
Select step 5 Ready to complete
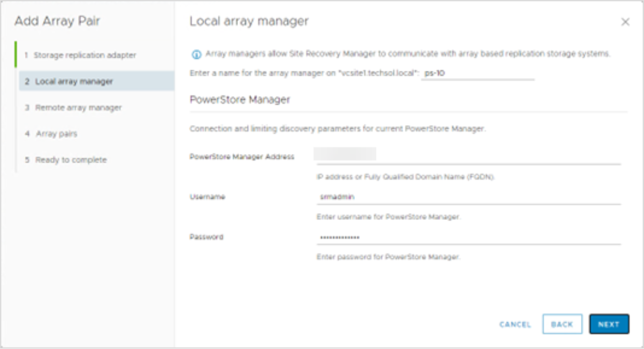pos(66,160)
